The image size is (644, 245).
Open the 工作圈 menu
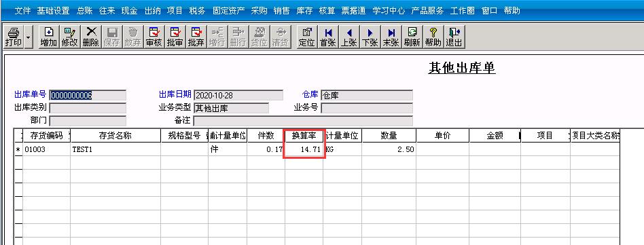coord(463,11)
